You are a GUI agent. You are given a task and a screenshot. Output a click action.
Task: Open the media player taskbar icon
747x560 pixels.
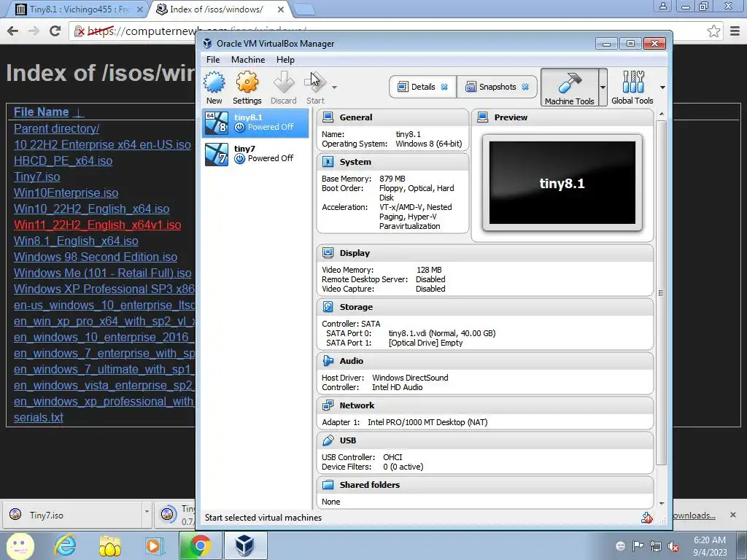(x=155, y=545)
